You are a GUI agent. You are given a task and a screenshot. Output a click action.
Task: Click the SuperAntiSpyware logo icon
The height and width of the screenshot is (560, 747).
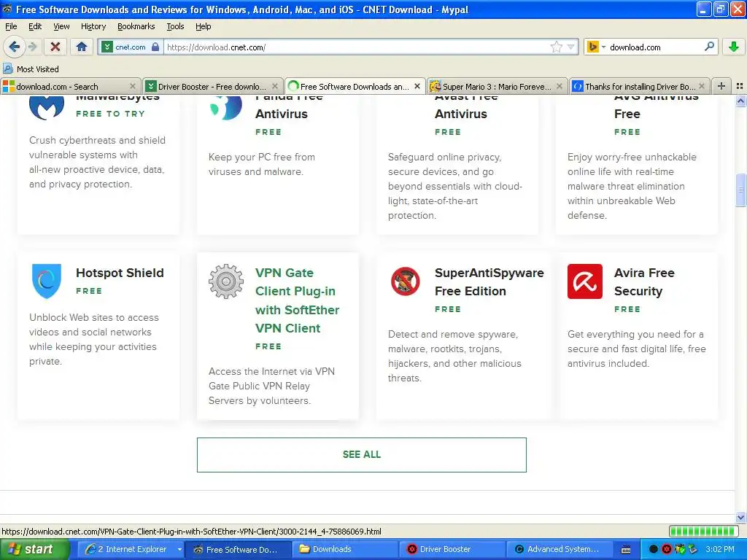tap(406, 281)
